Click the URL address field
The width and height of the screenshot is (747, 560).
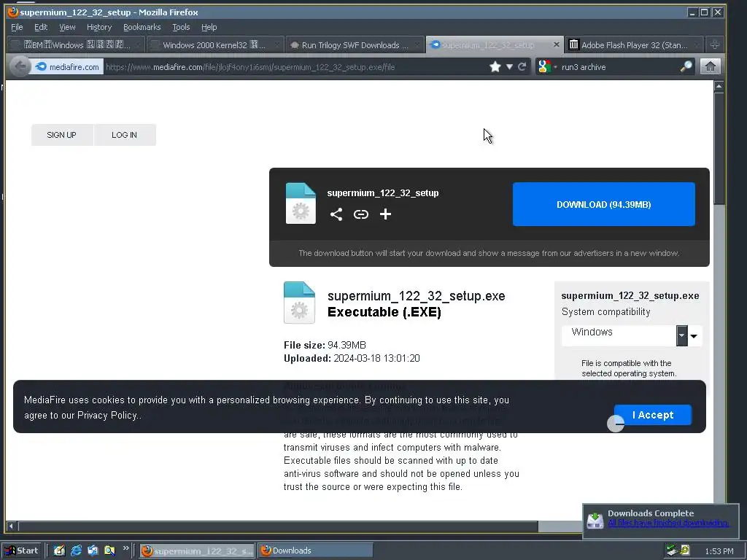[295, 67]
